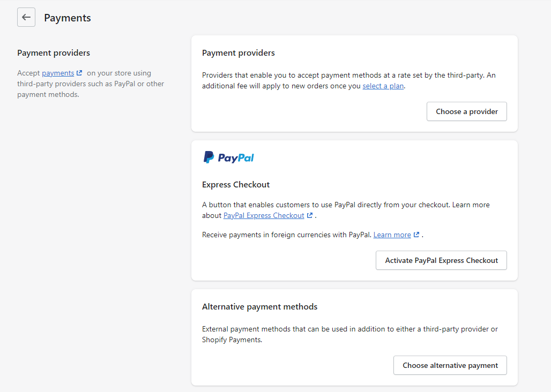This screenshot has height=392, width=551.
Task: Open the "PayPal Express Checkout" link
Action: coord(265,215)
